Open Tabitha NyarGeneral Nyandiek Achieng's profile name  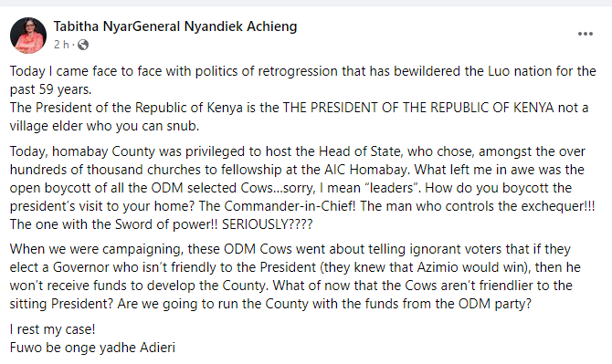coord(175,26)
